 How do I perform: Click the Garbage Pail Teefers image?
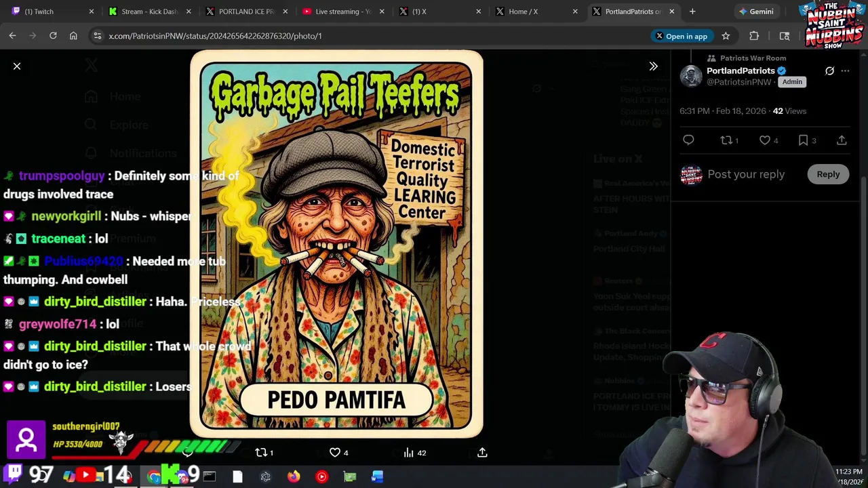[x=336, y=244]
